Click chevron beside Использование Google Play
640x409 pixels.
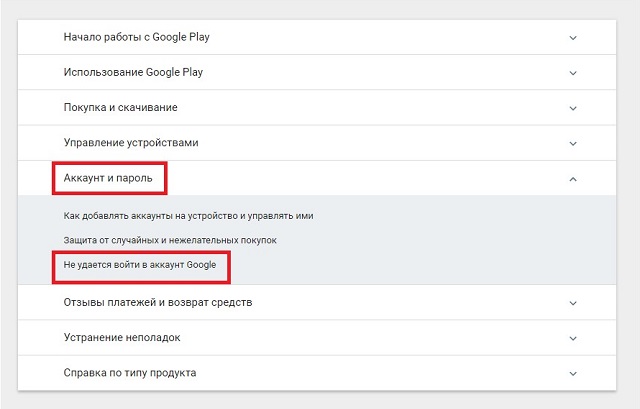click(x=573, y=73)
